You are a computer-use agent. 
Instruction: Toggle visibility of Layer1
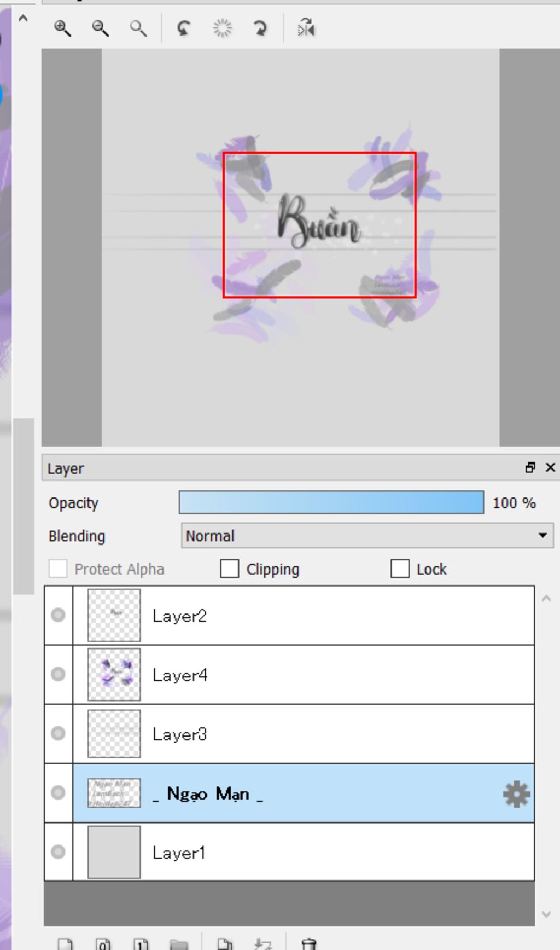click(x=58, y=851)
